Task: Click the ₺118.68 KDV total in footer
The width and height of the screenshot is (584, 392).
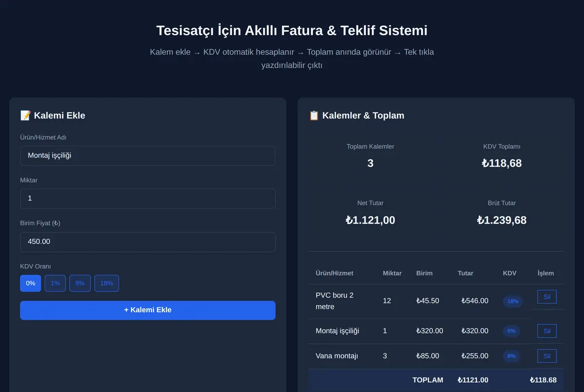Action: point(543,380)
